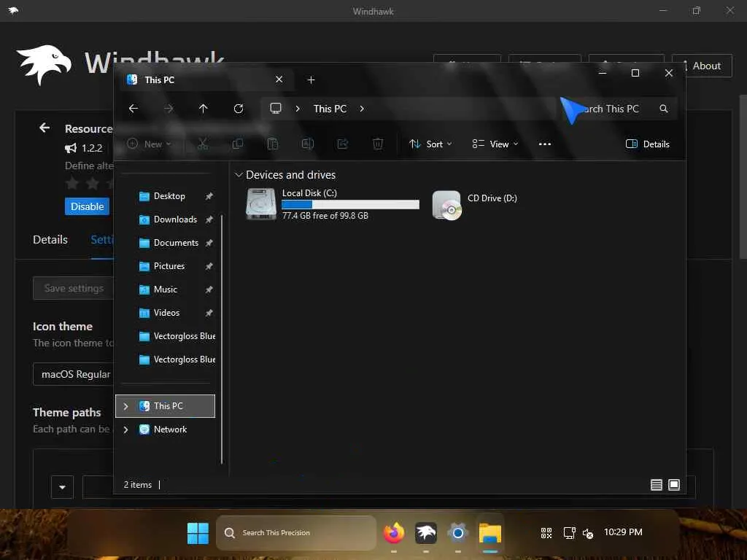Go up one folder level

[204, 109]
